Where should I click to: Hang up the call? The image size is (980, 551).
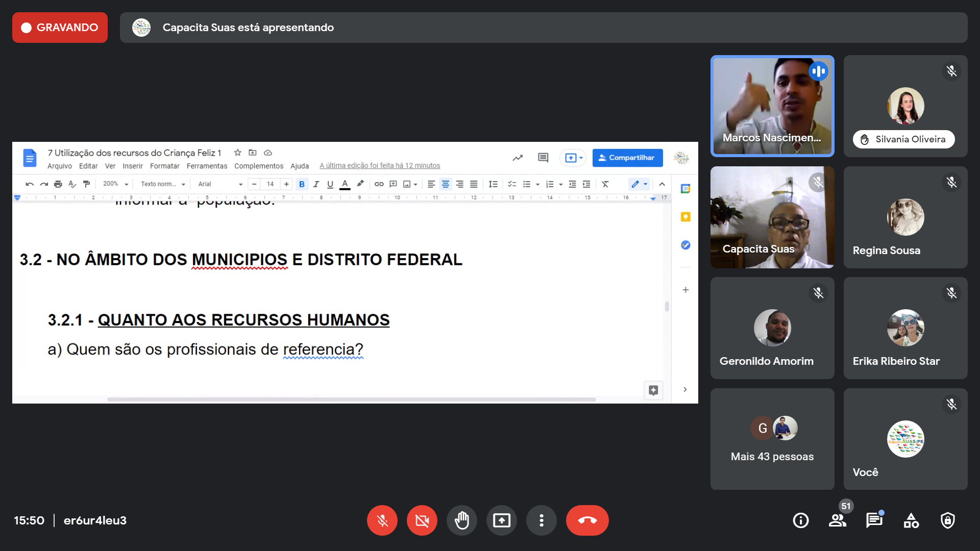587,520
